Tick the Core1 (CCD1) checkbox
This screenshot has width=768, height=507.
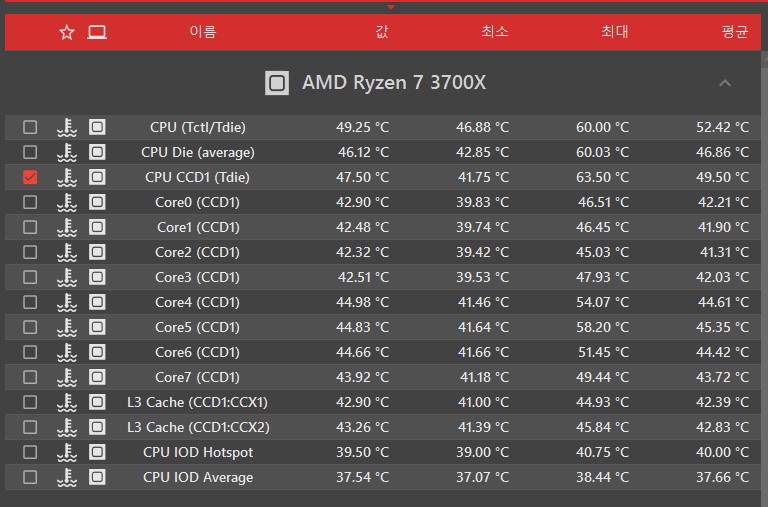[x=30, y=227]
